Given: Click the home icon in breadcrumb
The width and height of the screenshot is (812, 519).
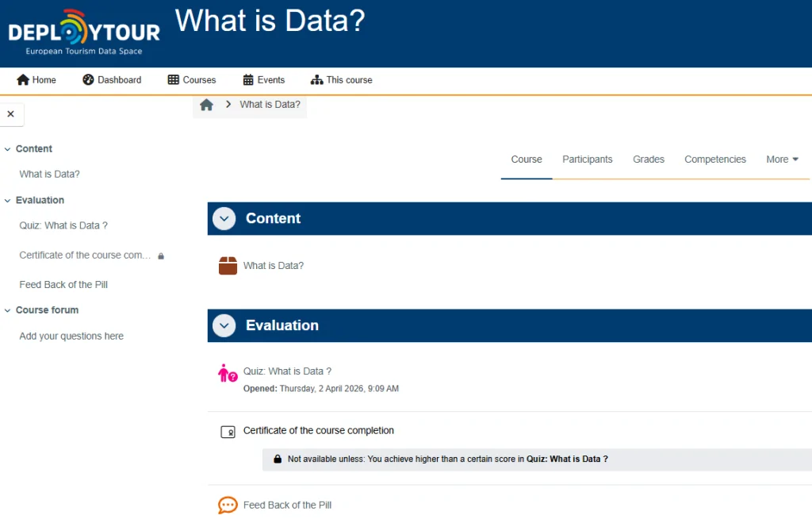Looking at the screenshot, I should [x=207, y=105].
